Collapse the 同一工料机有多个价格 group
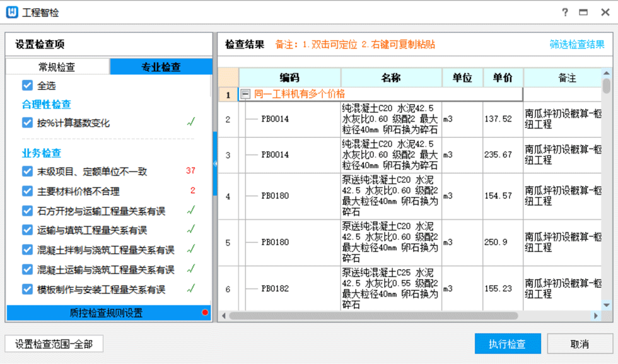Viewport: 618px width, 364px height. 245,94
